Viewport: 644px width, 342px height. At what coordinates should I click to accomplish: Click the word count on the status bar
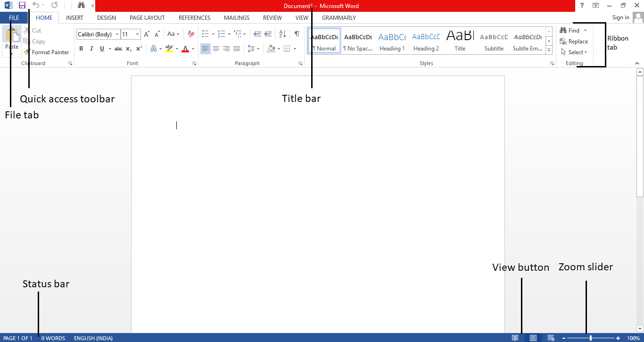53,338
